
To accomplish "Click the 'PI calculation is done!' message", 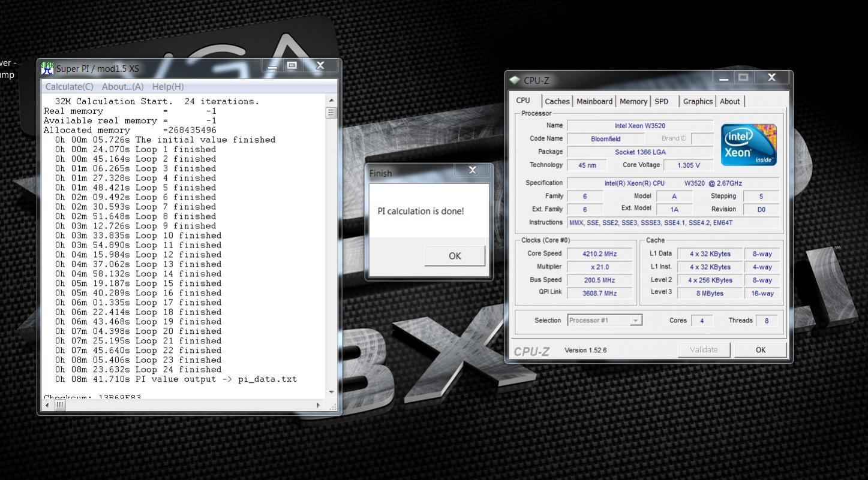I will pos(421,211).
